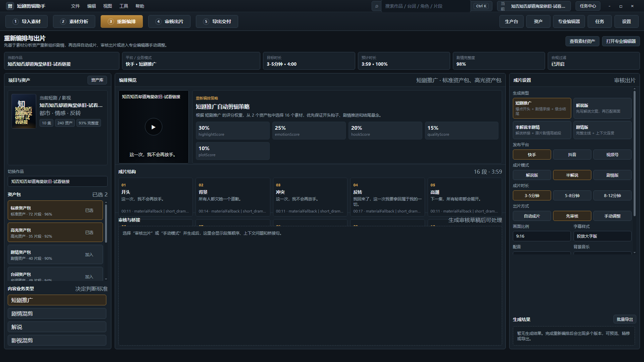Select 自动成片 output method

pos(532,216)
